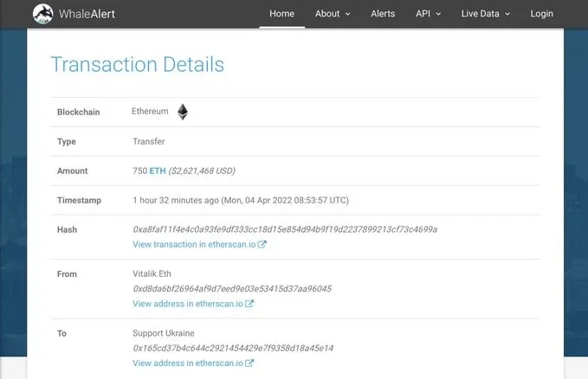Click external-link icon in the To row
The height and width of the screenshot is (379, 588).
[x=249, y=363]
